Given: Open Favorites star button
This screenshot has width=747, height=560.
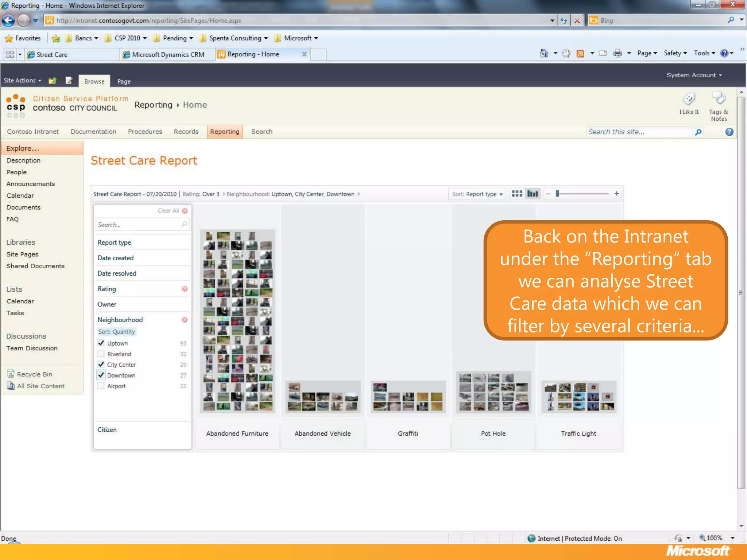Looking at the screenshot, I should pos(23,38).
